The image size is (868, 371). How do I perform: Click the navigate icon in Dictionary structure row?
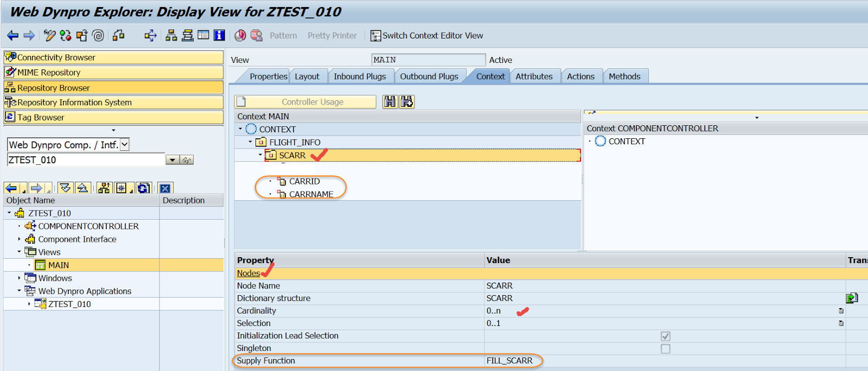point(852,298)
